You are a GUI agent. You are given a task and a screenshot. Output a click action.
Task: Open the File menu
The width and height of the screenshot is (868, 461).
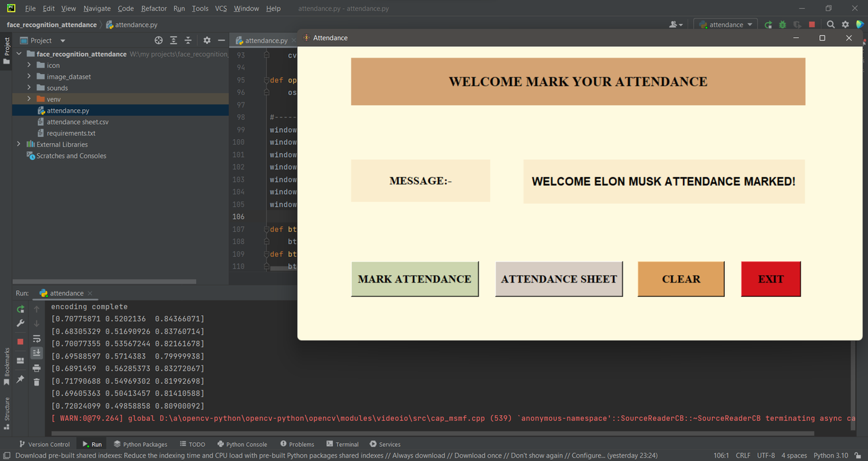(31, 8)
